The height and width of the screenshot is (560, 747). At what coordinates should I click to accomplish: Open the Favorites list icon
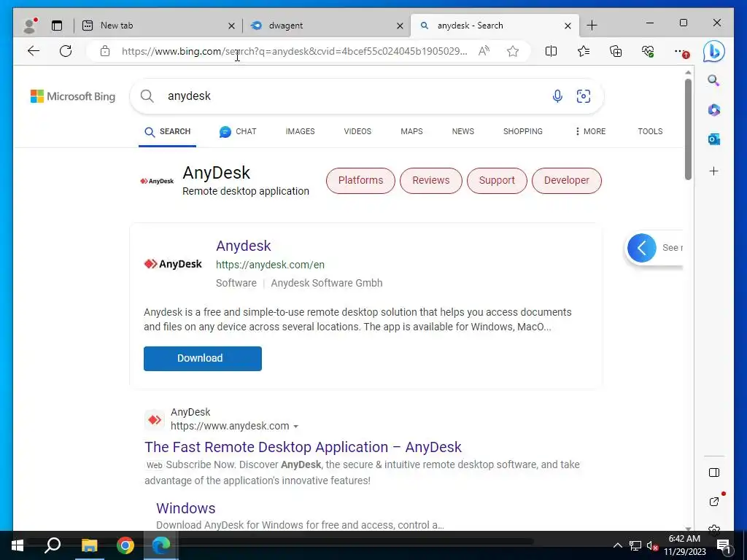(x=583, y=51)
